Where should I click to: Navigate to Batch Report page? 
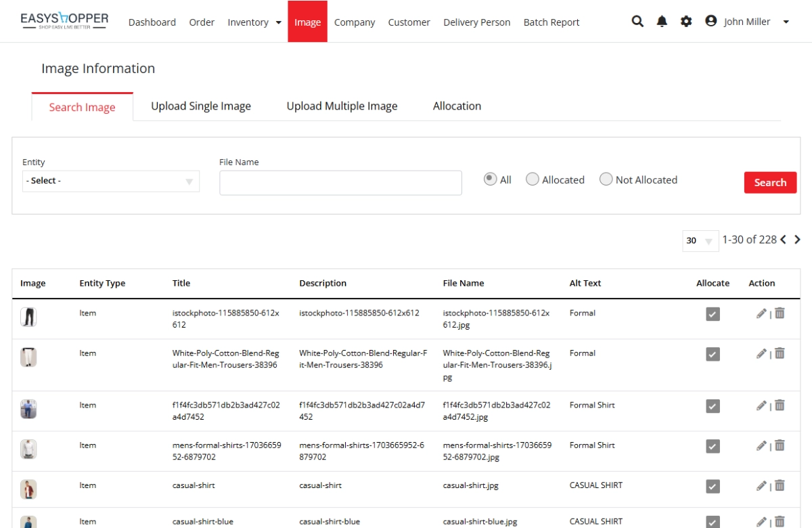551,22
